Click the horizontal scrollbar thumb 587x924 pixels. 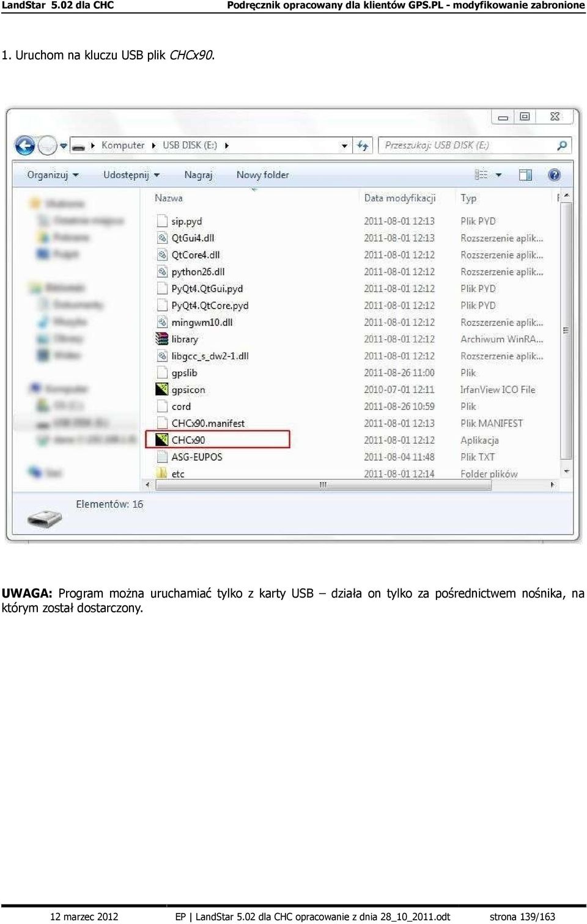tap(323, 485)
